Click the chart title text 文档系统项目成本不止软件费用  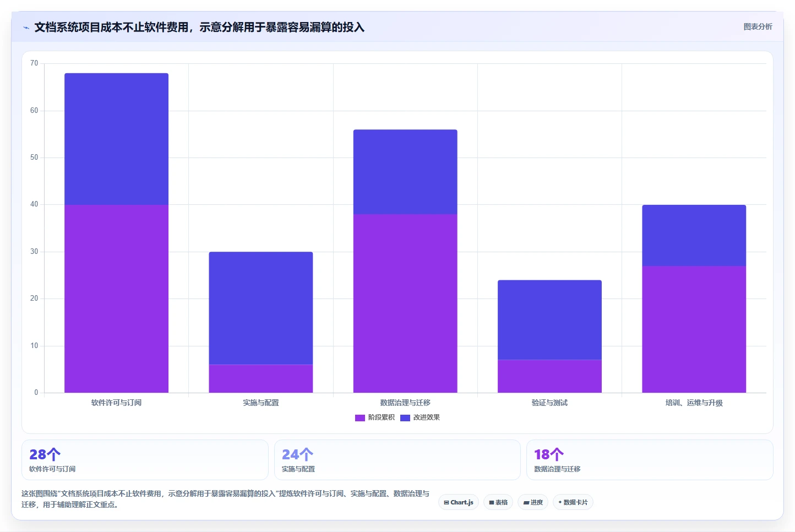click(111, 28)
